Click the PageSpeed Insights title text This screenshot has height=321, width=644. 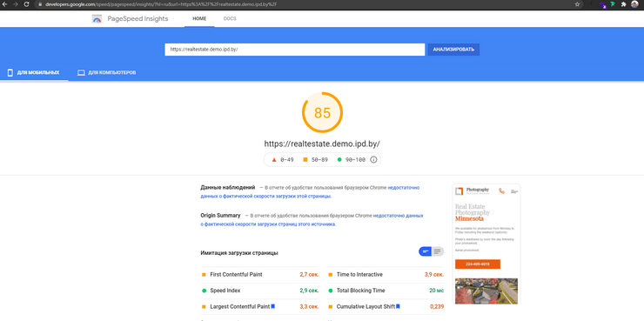pos(138,19)
